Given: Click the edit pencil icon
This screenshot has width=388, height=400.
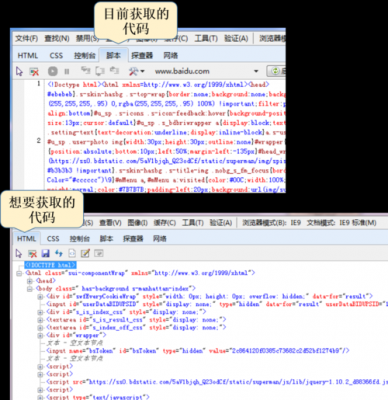Looking at the screenshot, I should pos(85,253).
